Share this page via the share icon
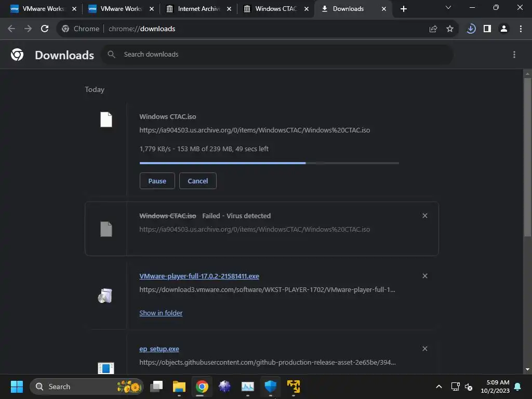 (x=433, y=29)
